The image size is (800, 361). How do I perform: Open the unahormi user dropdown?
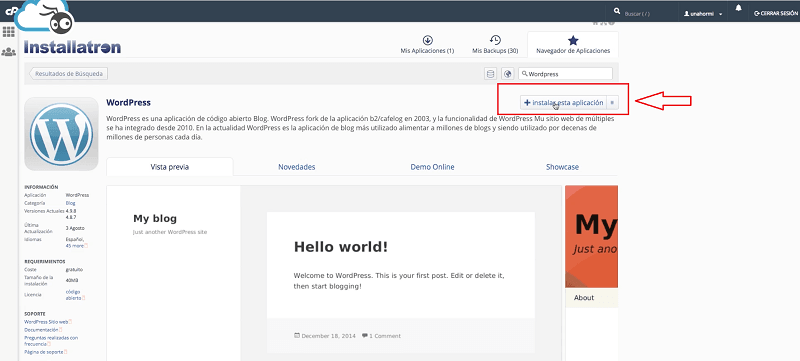pos(703,14)
